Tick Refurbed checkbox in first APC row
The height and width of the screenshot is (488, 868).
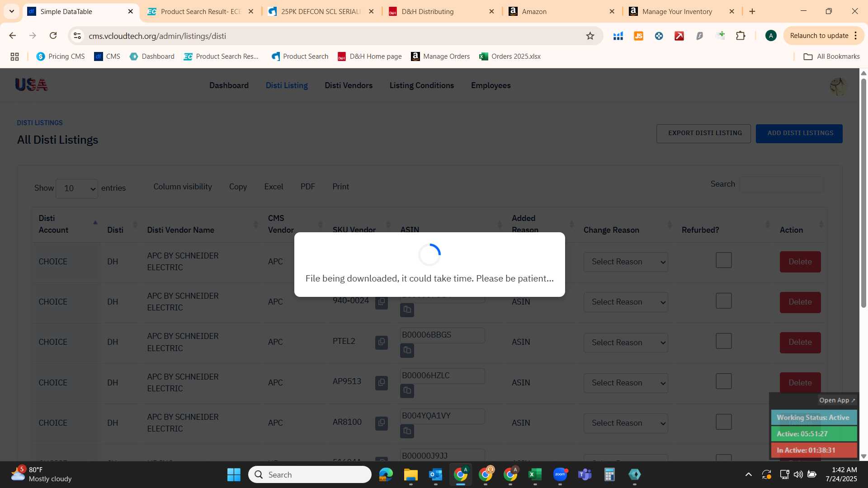click(723, 260)
